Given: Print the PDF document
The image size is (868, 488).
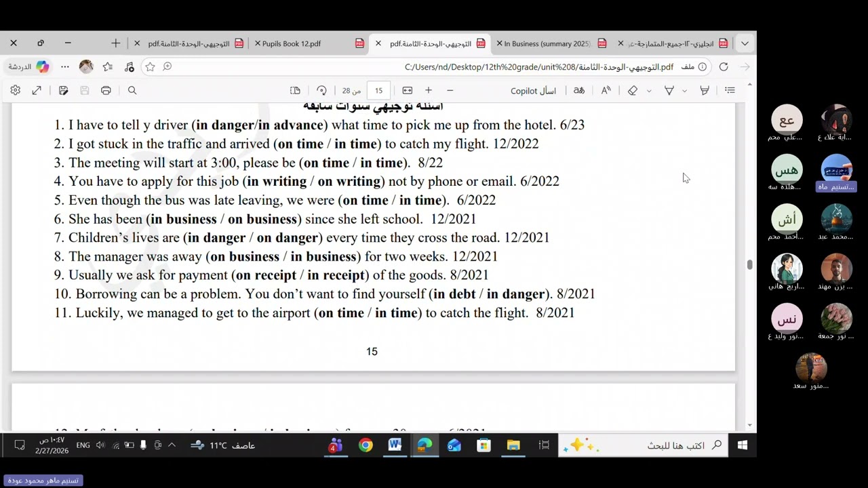Looking at the screenshot, I should [106, 90].
